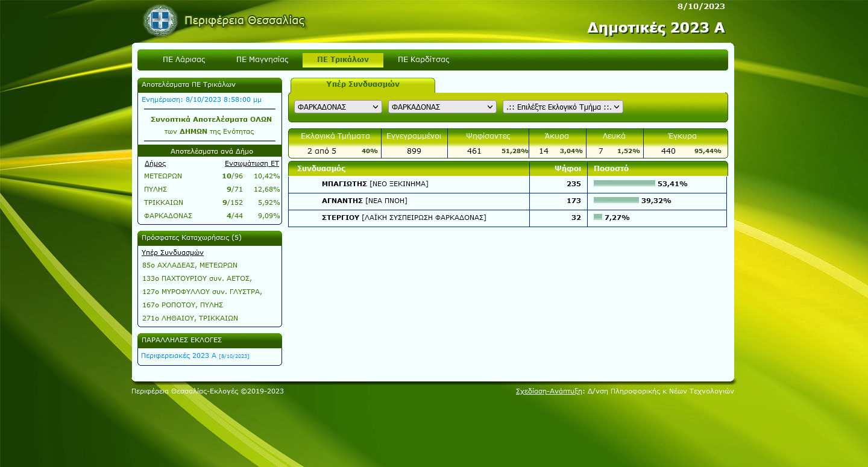The width and height of the screenshot is (868, 467).
Task: Open recent entry 85ο ΑΧΛΑΔΕΑΣ, ΜΕΤΕΩΡΩΝ
Action: tap(190, 265)
